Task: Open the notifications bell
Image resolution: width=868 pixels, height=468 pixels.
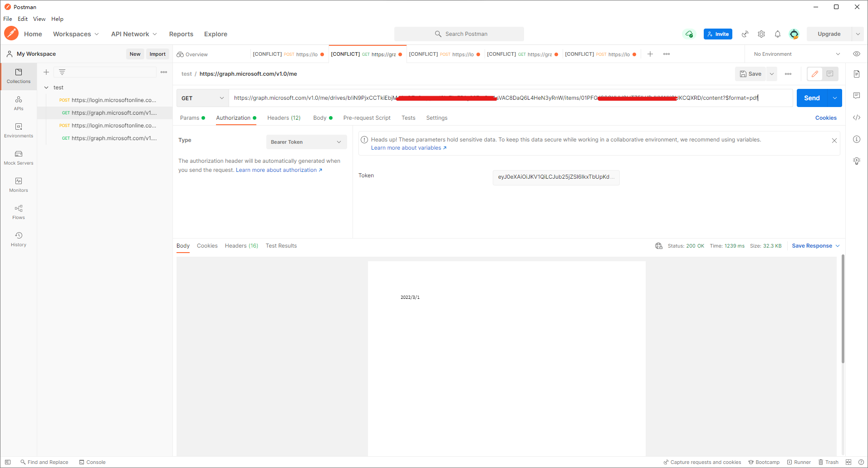Action: tap(778, 34)
